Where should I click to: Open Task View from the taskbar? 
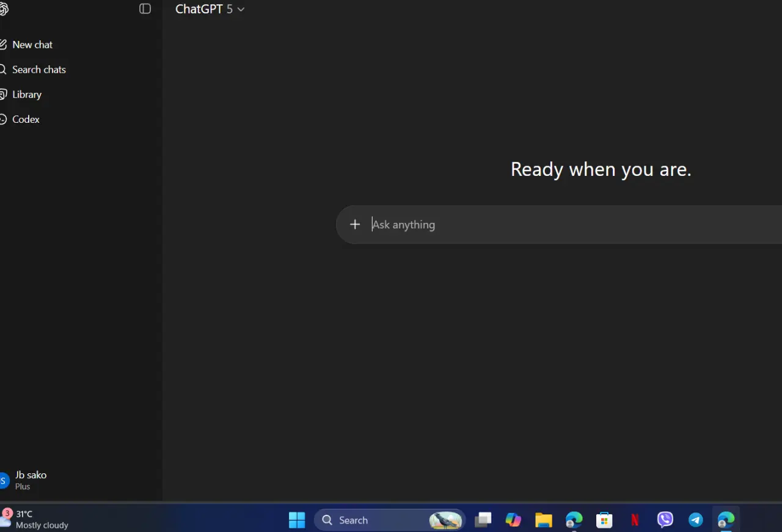pos(483,520)
